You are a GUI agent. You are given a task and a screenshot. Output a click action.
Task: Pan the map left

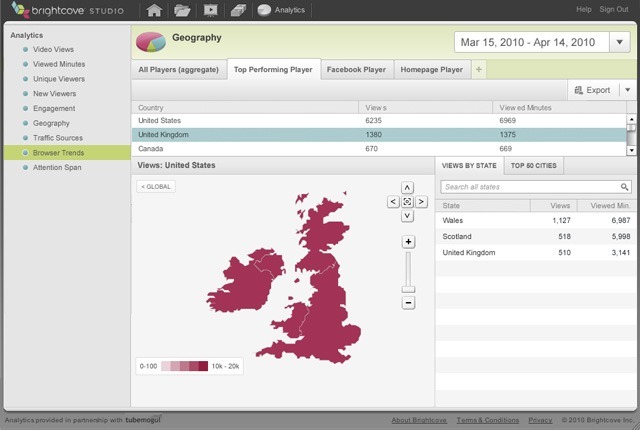coord(393,202)
